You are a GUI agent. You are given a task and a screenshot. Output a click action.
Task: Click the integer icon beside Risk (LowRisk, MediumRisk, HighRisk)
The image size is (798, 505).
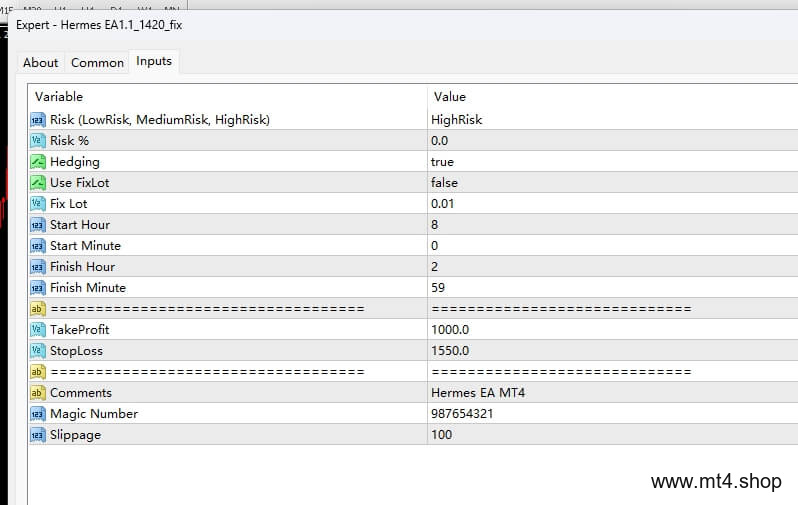click(38, 120)
